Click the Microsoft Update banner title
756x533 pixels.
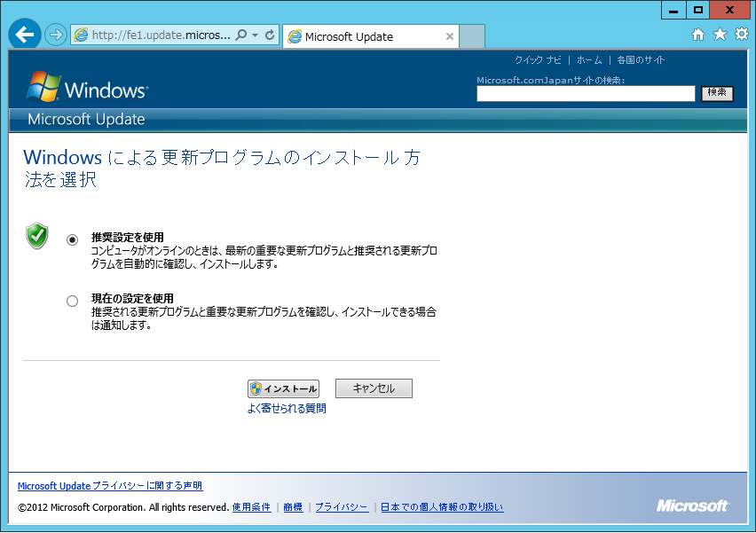(86, 119)
